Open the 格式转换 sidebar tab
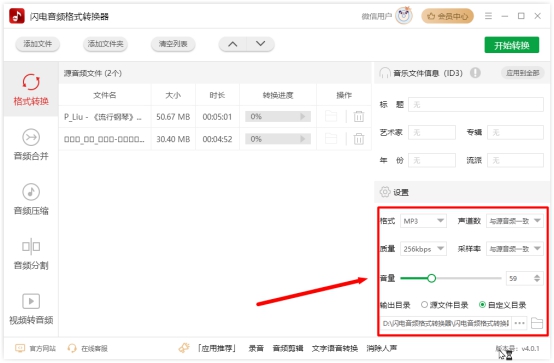 pyautogui.click(x=31, y=89)
